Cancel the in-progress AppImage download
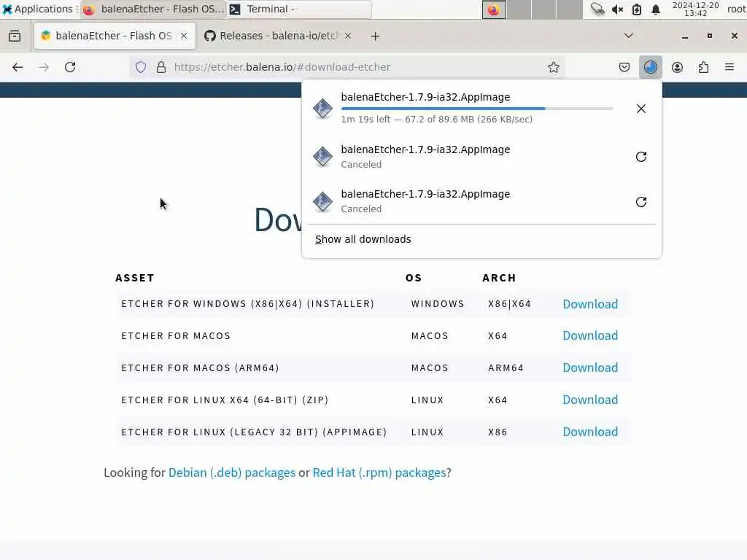The width and height of the screenshot is (747, 560). 640,109
